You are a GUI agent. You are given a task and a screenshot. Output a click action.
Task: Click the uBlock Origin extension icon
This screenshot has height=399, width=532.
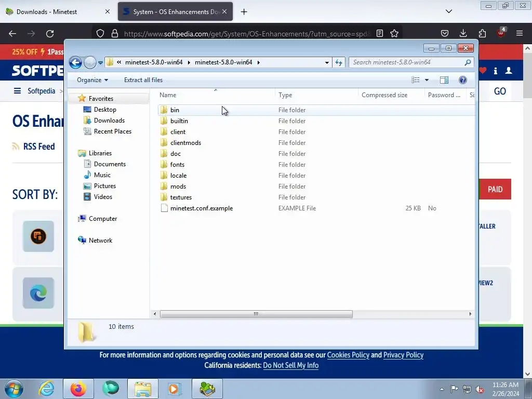501,33
